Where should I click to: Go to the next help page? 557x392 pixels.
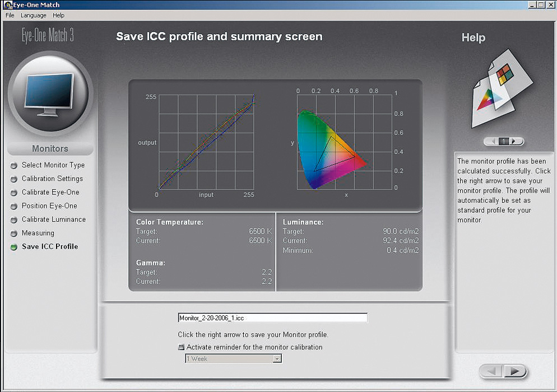(x=514, y=141)
